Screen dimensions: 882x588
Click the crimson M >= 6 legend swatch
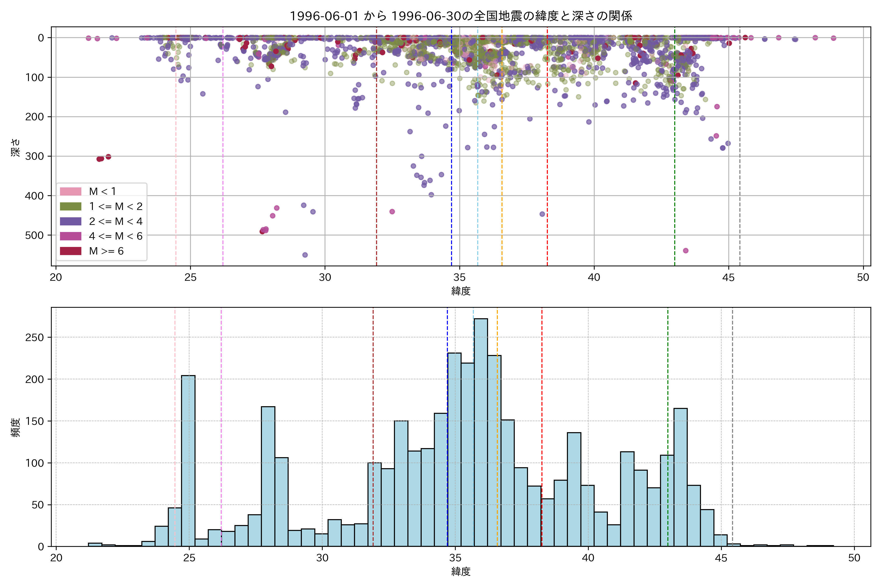(x=71, y=251)
